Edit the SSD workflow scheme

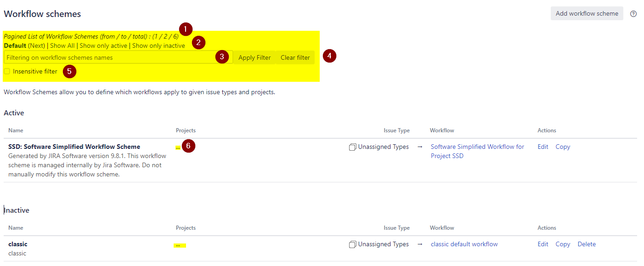[x=543, y=147]
